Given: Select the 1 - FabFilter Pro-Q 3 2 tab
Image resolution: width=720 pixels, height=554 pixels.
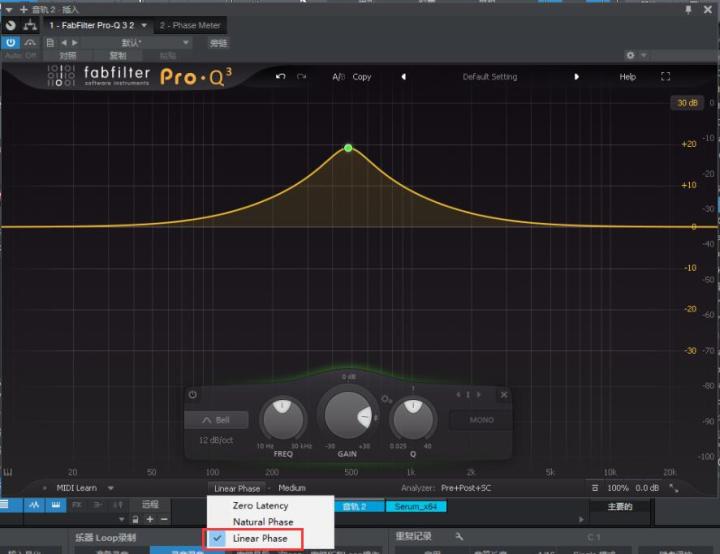Looking at the screenshot, I should click(92, 25).
